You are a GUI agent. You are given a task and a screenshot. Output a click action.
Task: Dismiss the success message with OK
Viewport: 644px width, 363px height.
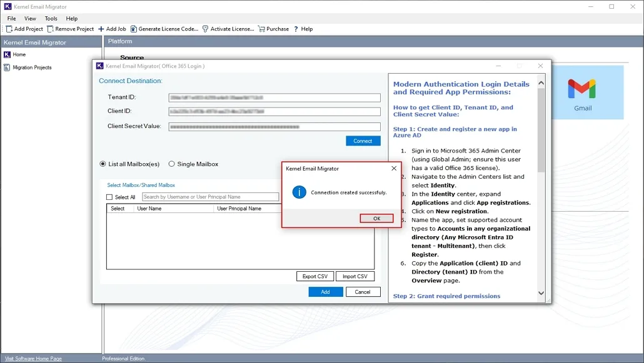376,217
